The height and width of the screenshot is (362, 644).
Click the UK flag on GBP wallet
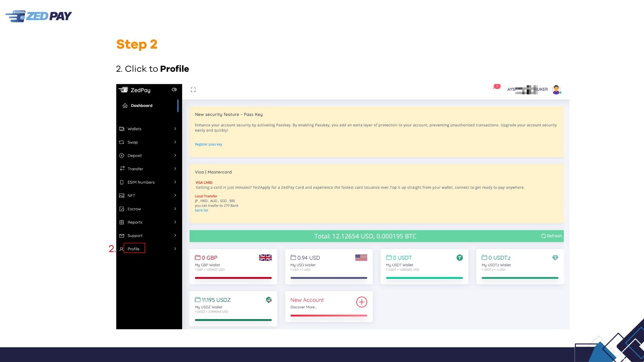click(x=265, y=257)
